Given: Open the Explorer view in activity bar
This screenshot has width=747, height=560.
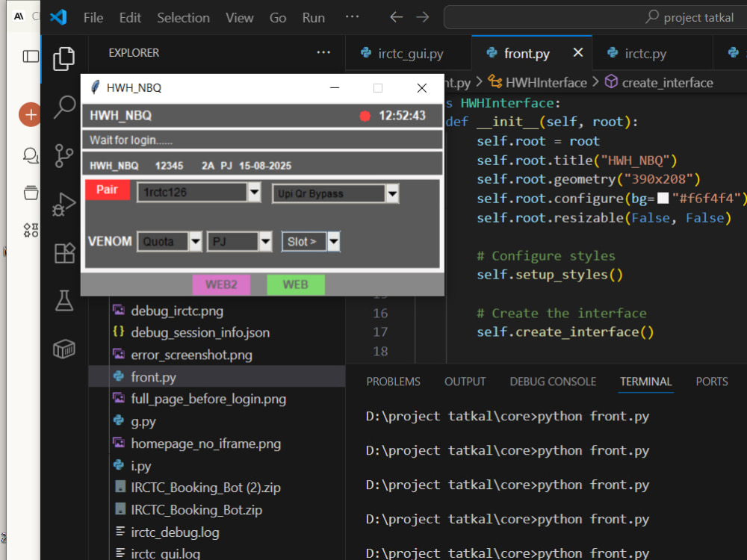Looking at the screenshot, I should 63,58.
